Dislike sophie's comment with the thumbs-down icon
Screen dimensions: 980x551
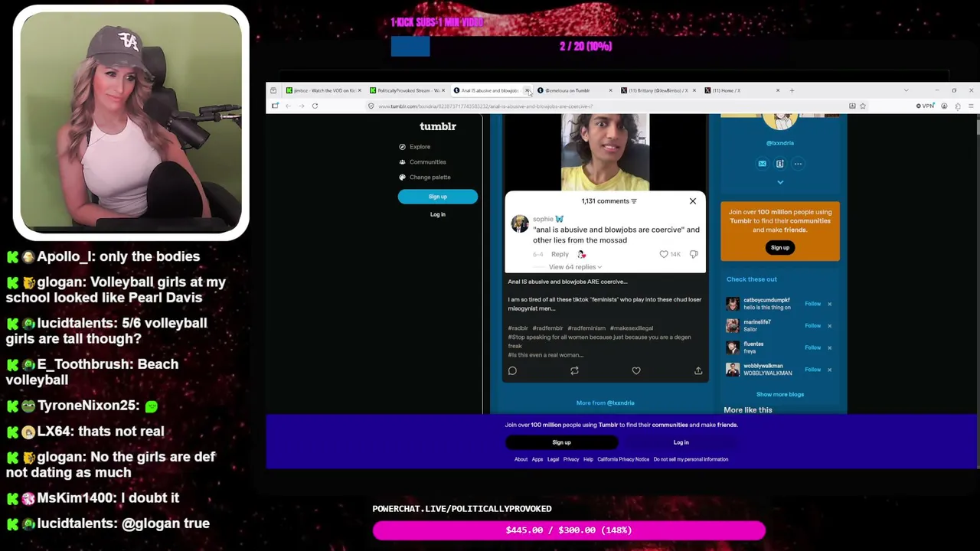[x=694, y=254]
